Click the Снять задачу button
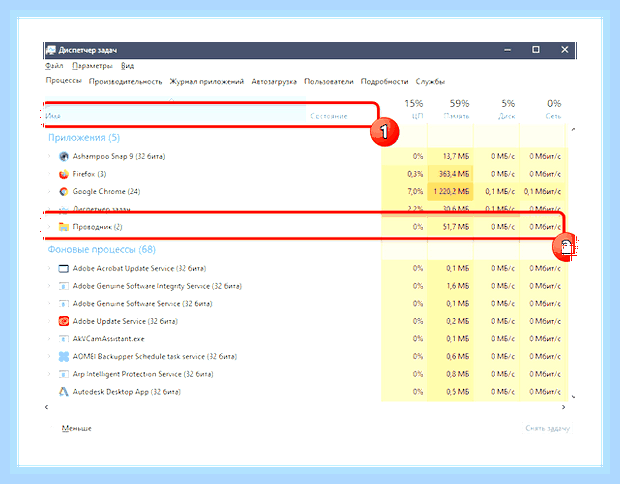This screenshot has height=484, width=620. pyautogui.click(x=547, y=428)
